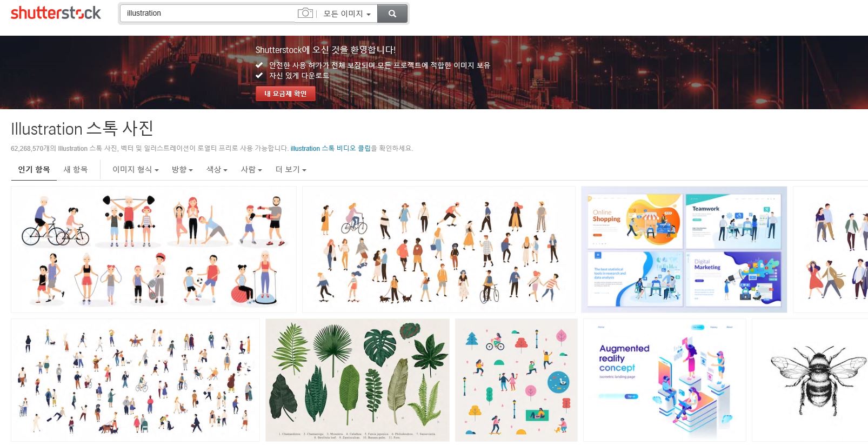This screenshot has height=445, width=868.
Task: Open the '모든 이미지' image type dropdown
Action: tap(346, 14)
